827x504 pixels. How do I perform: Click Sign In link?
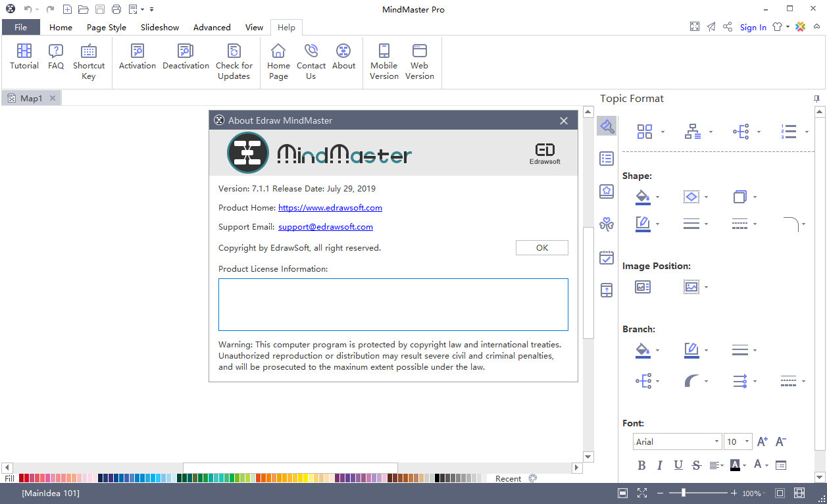pos(753,27)
